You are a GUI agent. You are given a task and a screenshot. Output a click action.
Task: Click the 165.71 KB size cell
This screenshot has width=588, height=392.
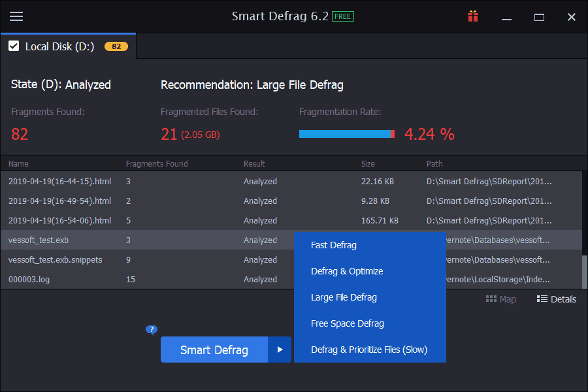click(380, 221)
